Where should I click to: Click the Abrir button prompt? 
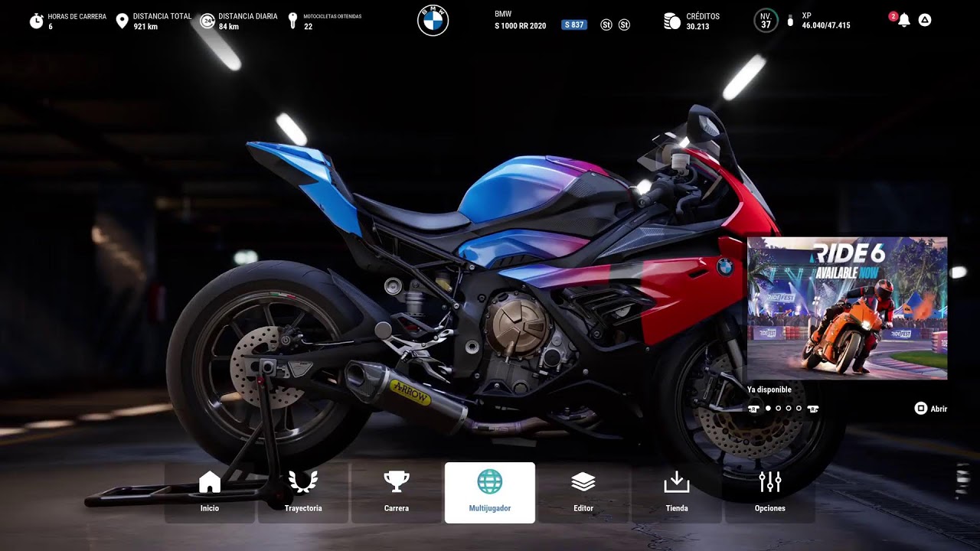click(931, 409)
